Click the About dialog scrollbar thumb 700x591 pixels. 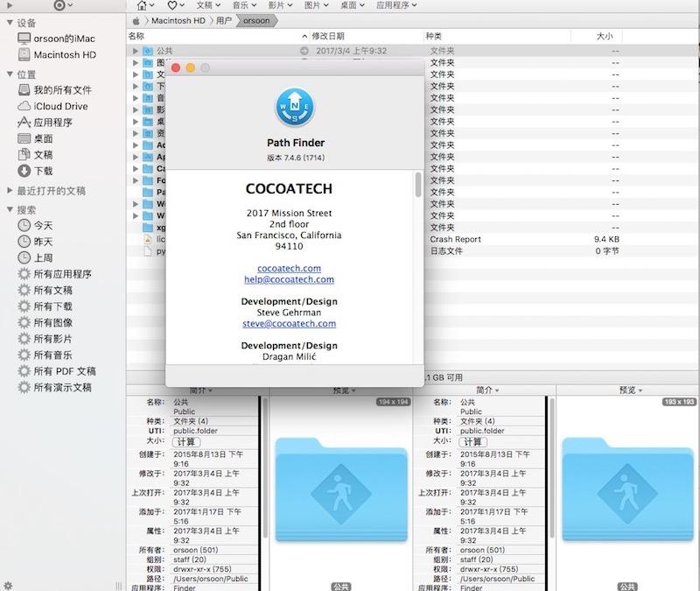pyautogui.click(x=418, y=185)
